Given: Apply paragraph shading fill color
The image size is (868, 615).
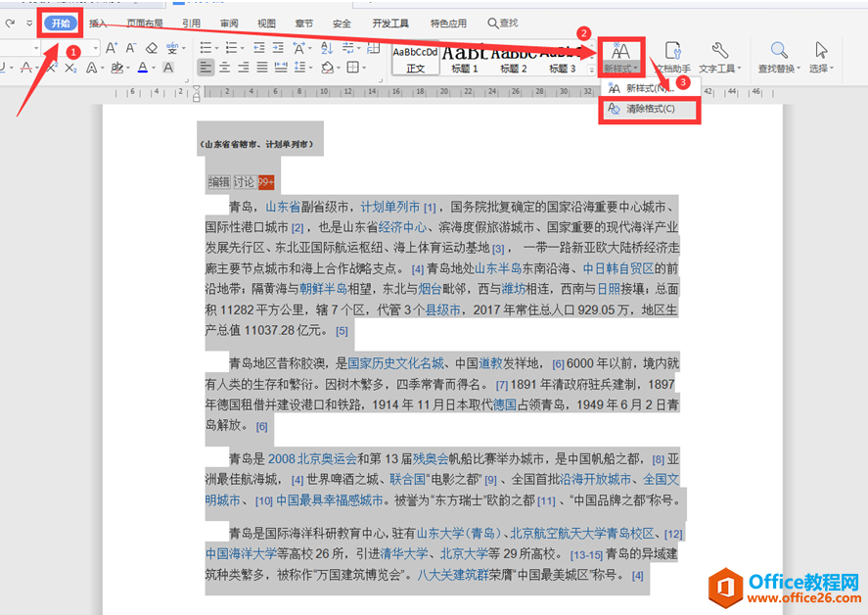Looking at the screenshot, I should 327,68.
